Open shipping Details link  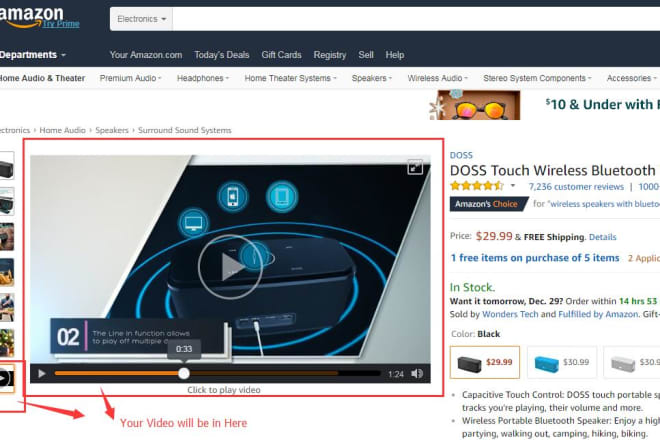pos(602,237)
